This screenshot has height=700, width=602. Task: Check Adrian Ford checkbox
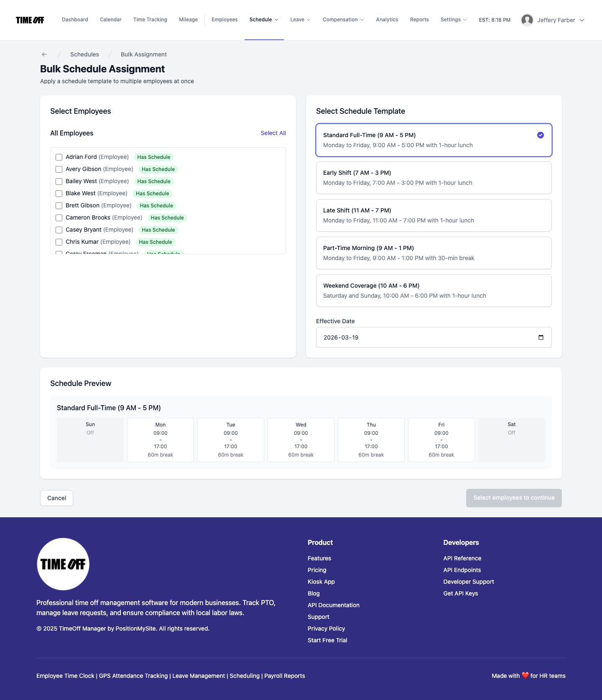coord(59,157)
